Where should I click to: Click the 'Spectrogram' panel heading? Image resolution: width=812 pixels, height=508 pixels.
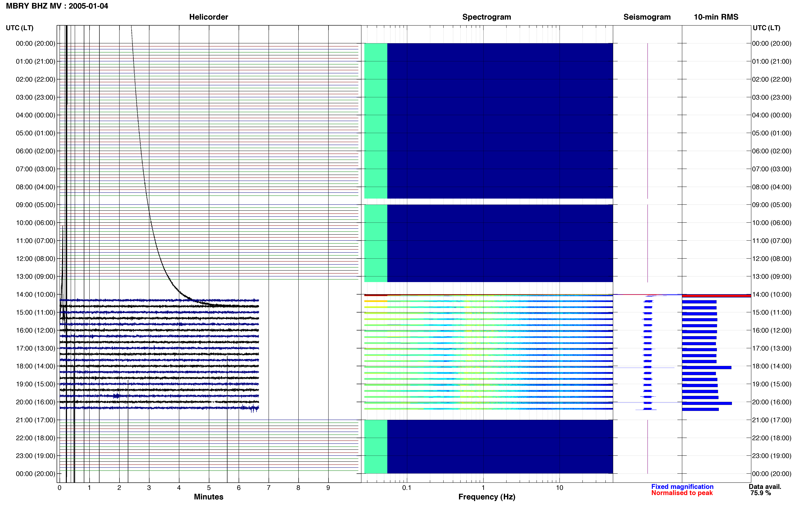click(x=487, y=17)
